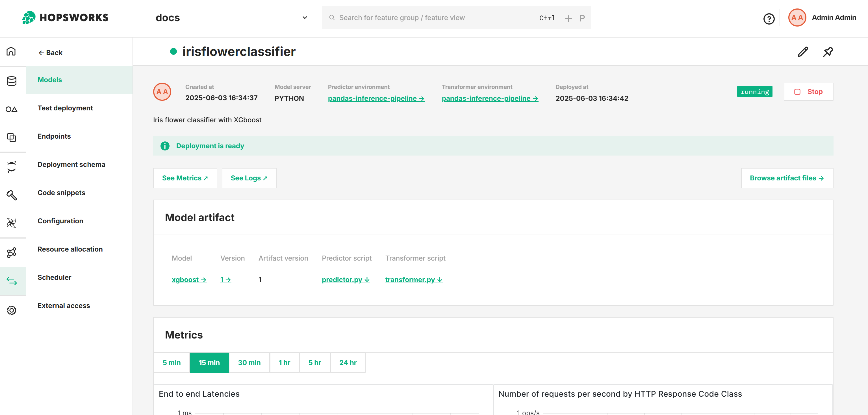Click the model registry graph icon
Viewport: 868px width, 415px height.
tap(12, 252)
